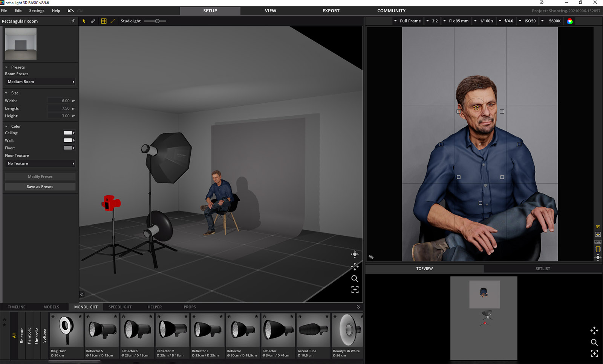603x364 pixels.
Task: Open the Settings menu
Action: 37,11
